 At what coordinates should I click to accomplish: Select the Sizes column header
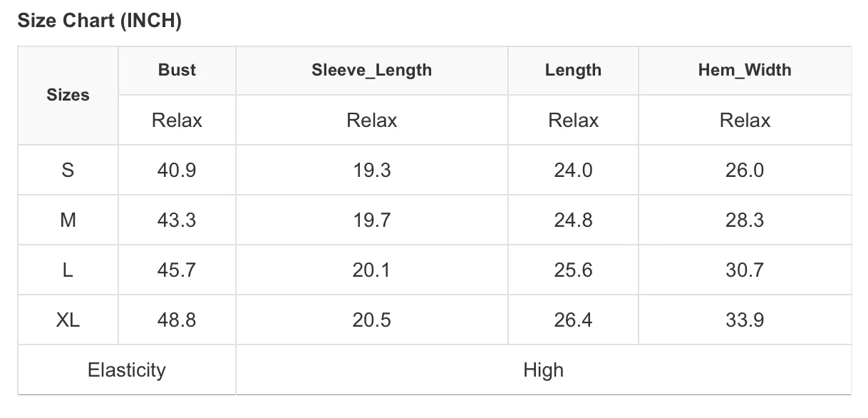[x=68, y=95]
